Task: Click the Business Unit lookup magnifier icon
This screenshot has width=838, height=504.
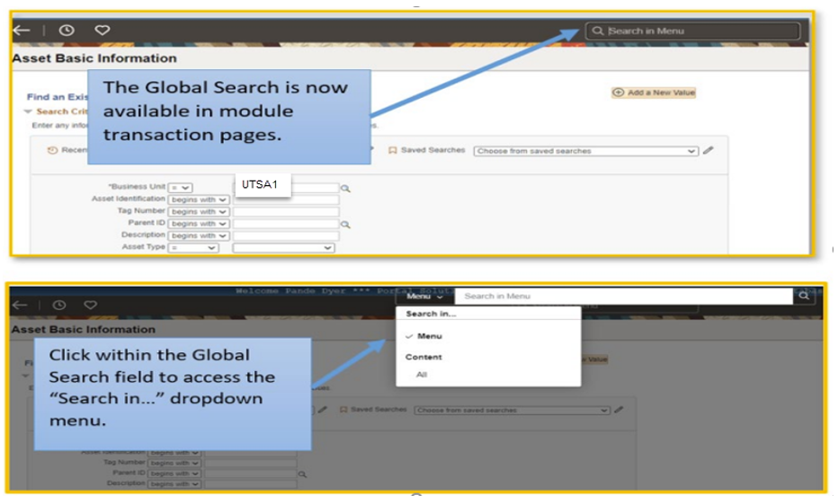Action: point(346,189)
